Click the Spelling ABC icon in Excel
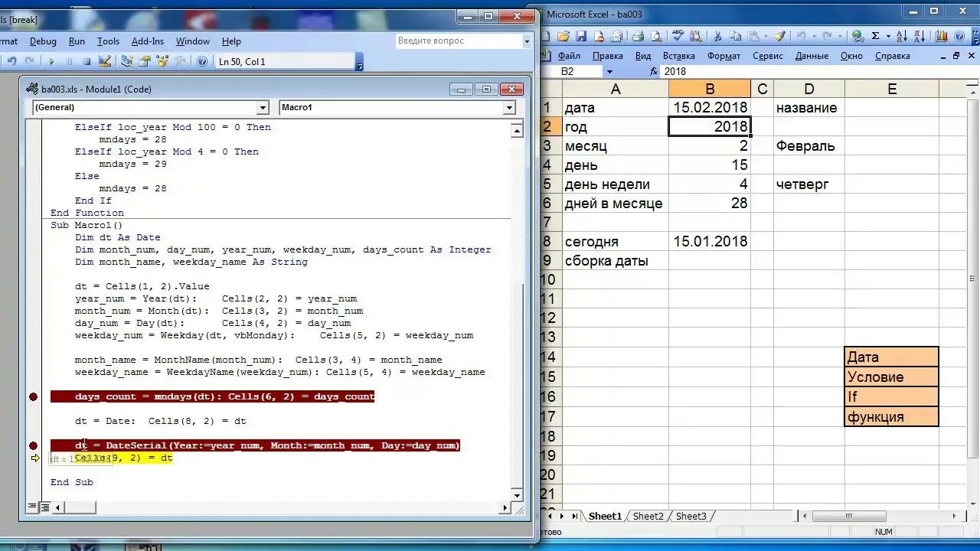The height and width of the screenshot is (551, 980). tap(678, 36)
